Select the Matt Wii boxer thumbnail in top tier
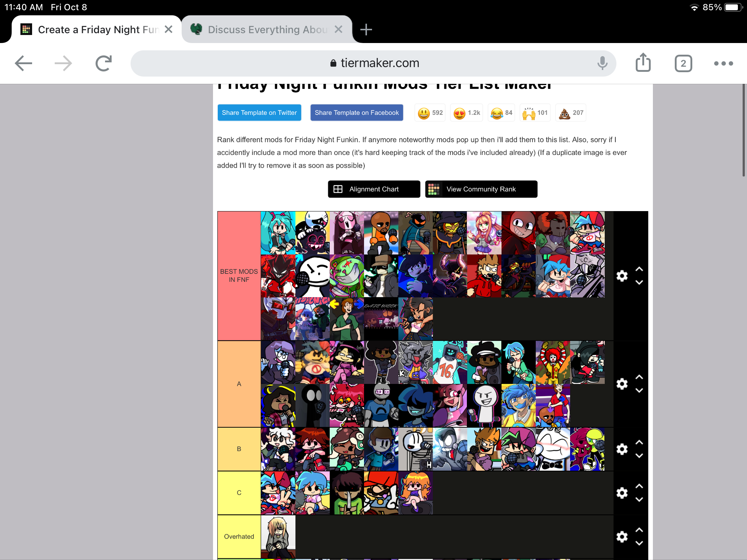 pyautogui.click(x=381, y=233)
